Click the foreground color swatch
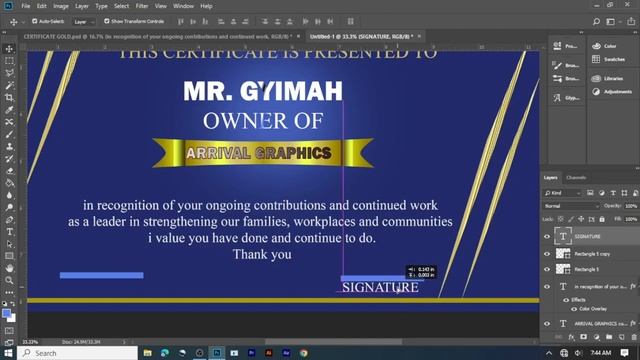This screenshot has height=360, width=640. click(x=6, y=313)
